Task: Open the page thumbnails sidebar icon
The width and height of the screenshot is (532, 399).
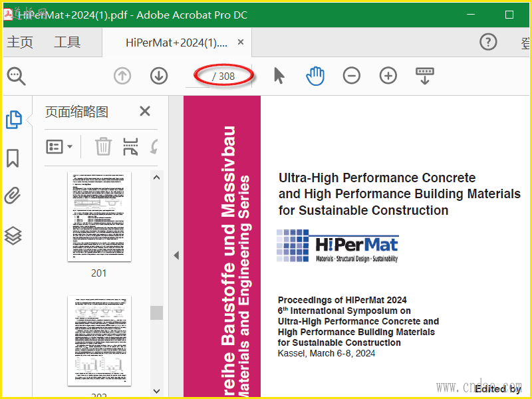Action: coord(14,120)
